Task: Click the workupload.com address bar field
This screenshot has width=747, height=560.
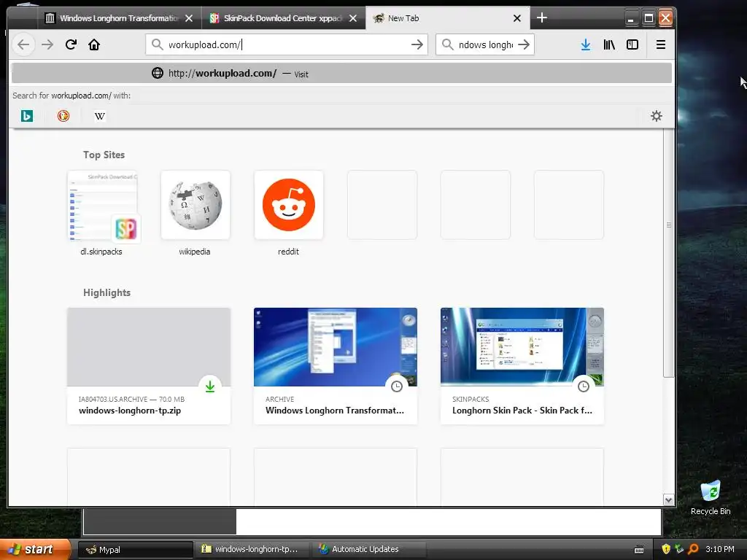Action: coord(287,44)
